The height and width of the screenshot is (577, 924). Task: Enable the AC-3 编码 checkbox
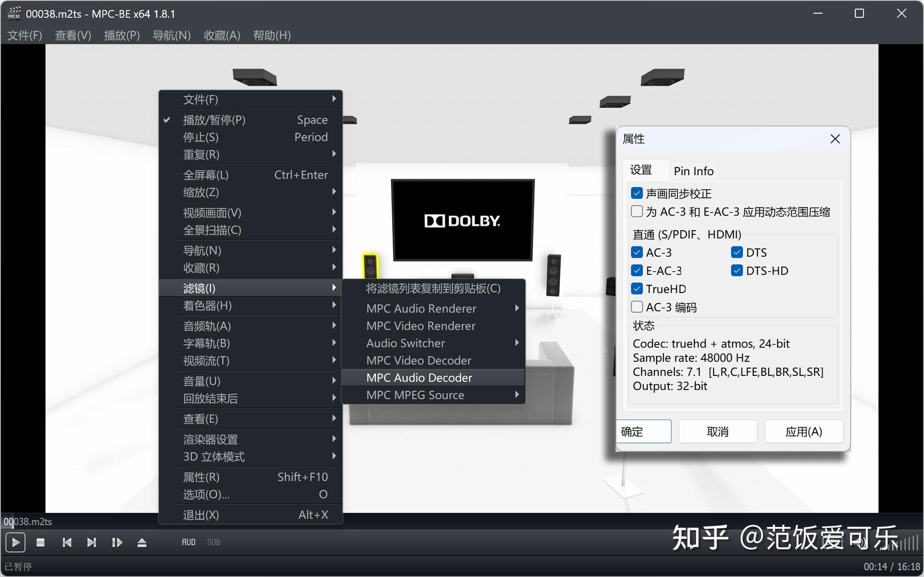click(636, 307)
